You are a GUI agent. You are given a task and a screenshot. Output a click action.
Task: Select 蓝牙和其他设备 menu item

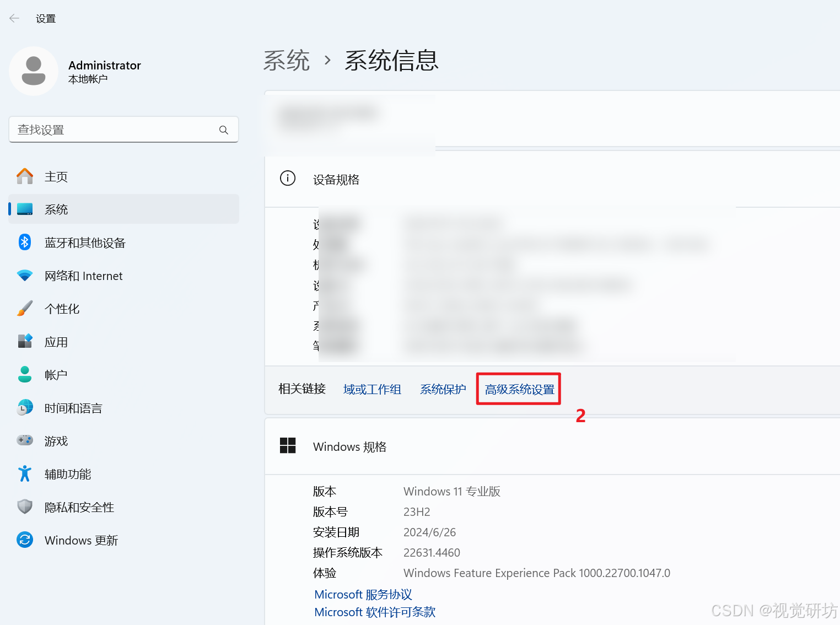click(124, 243)
